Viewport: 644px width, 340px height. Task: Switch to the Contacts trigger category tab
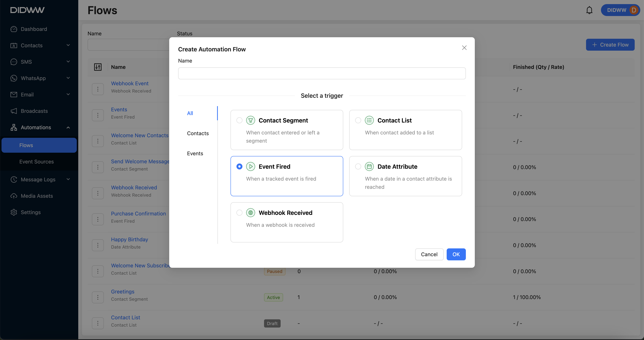click(x=198, y=133)
